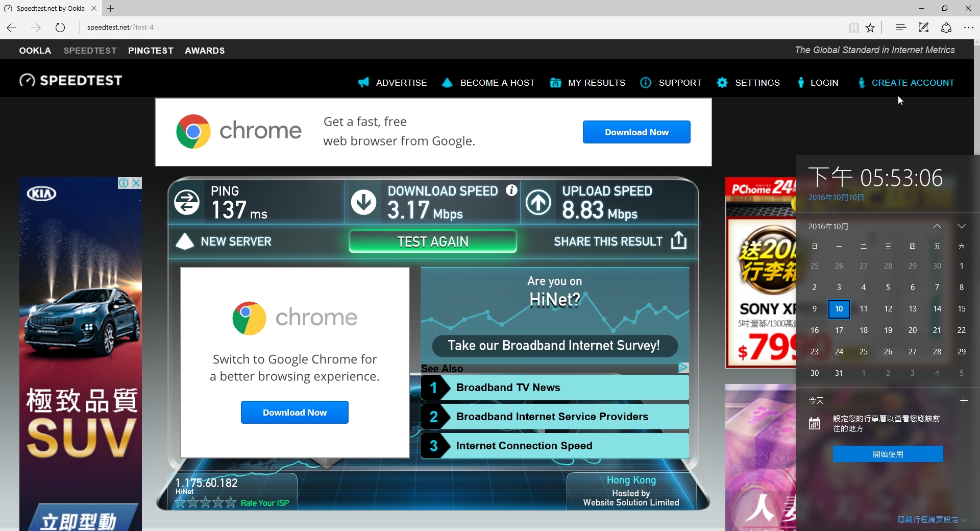Image resolution: width=980 pixels, height=531 pixels.
Task: Click the Become a Host icon
Action: (447, 82)
